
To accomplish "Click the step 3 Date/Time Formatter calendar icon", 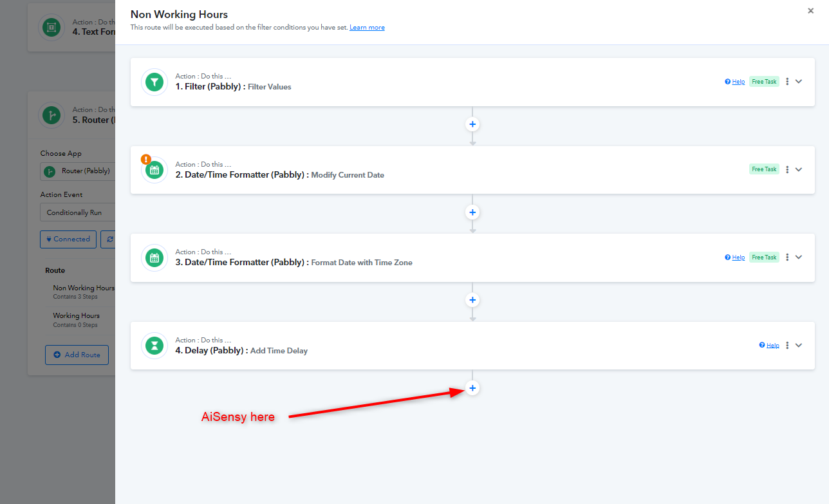I will click(154, 258).
